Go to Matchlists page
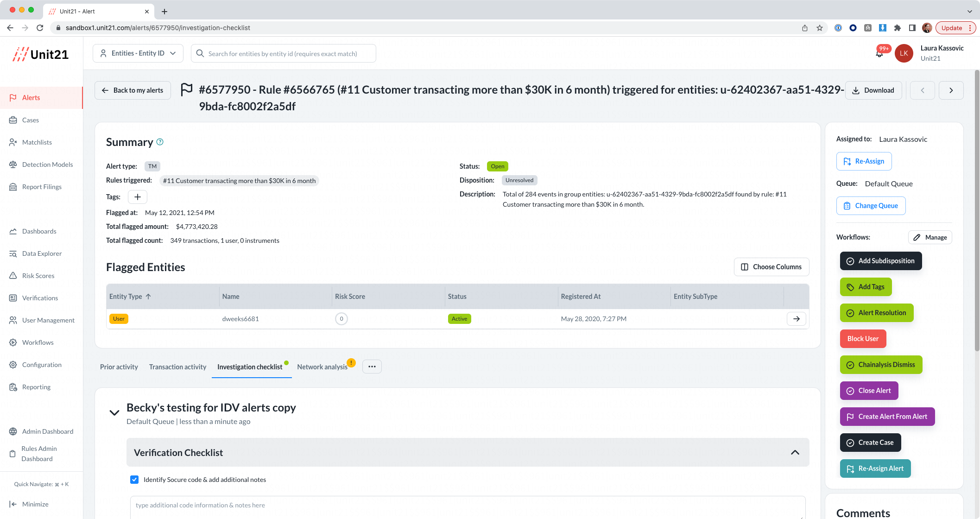 [37, 142]
